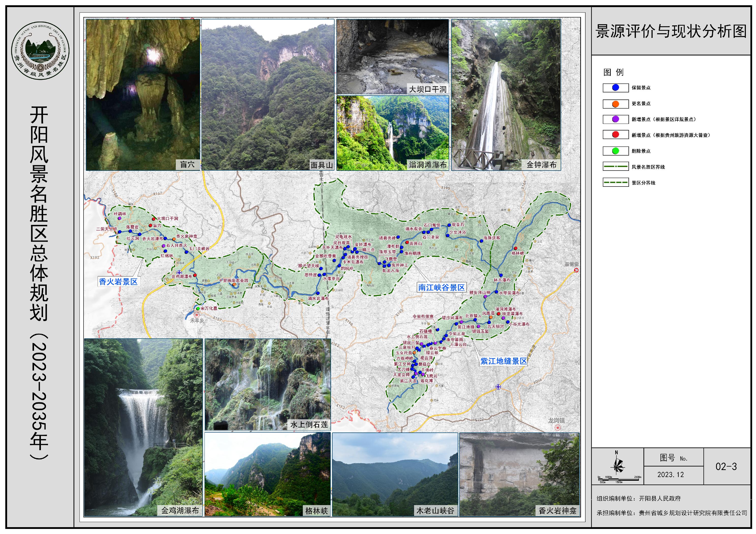The image size is (756, 534).
Task: Click the Guizhou scenic area round logo
Action: click(x=40, y=50)
